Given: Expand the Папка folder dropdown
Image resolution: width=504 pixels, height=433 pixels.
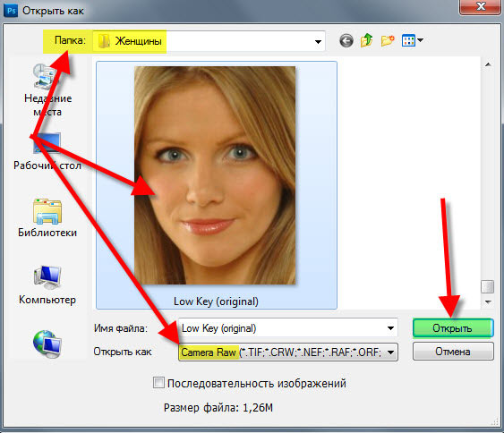Looking at the screenshot, I should [x=318, y=41].
